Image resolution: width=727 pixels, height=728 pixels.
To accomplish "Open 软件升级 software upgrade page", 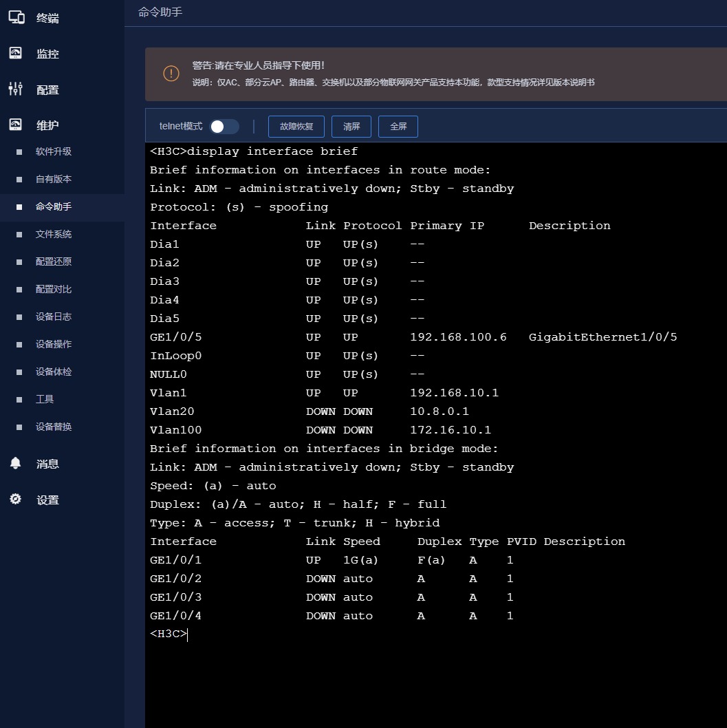I will click(x=54, y=151).
